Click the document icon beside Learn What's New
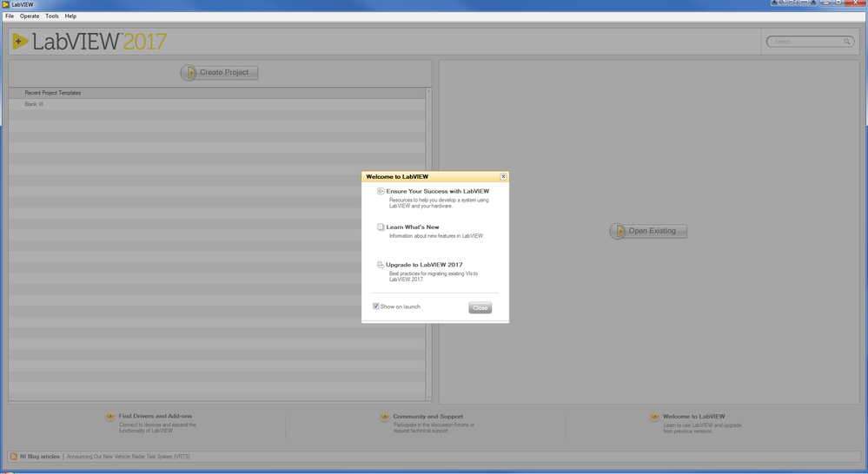868x474 pixels. click(381, 227)
